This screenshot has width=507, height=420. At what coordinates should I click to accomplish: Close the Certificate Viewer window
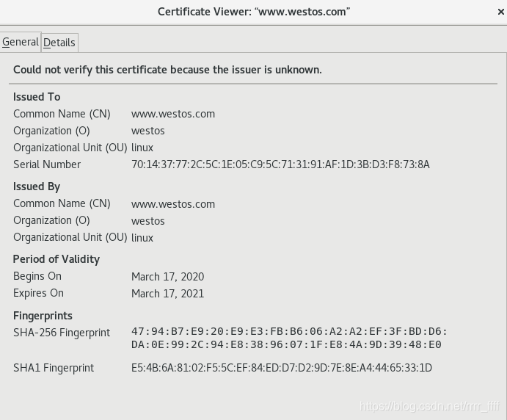[501, 12]
